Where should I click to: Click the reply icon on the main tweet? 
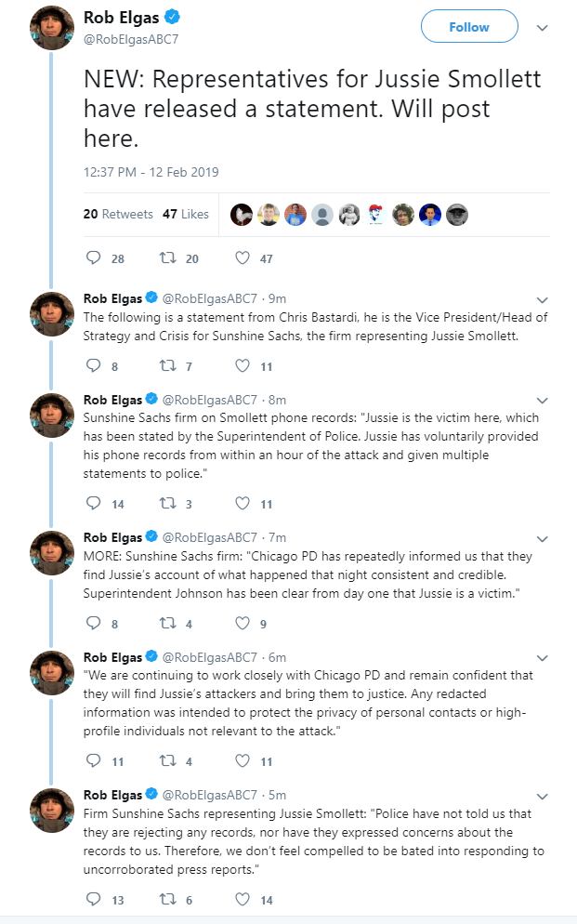coord(94,257)
